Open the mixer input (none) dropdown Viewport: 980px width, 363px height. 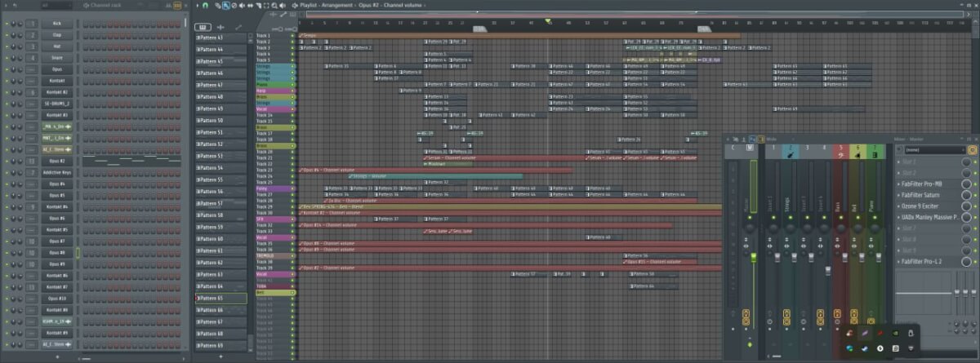[929, 150]
